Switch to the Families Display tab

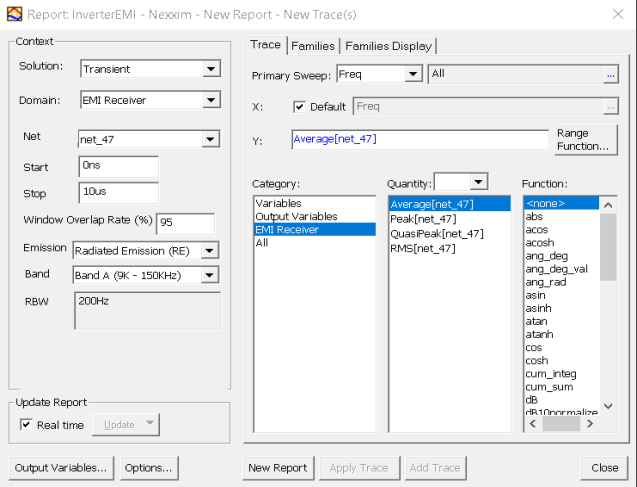pyautogui.click(x=388, y=46)
